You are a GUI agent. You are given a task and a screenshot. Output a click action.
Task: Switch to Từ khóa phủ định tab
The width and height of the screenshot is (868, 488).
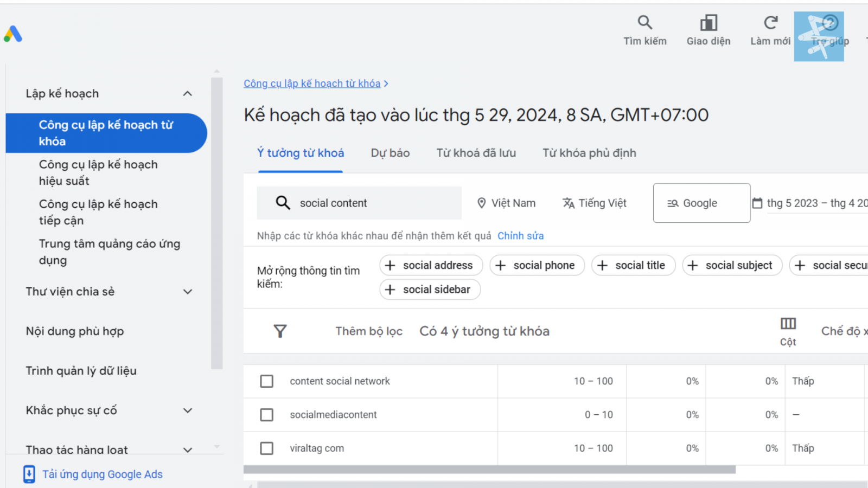tap(589, 153)
